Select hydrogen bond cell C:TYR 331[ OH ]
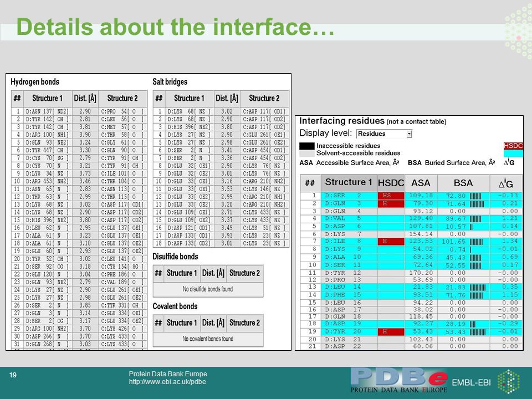This screenshot has width=532, height=399. pyautogui.click(x=122, y=305)
